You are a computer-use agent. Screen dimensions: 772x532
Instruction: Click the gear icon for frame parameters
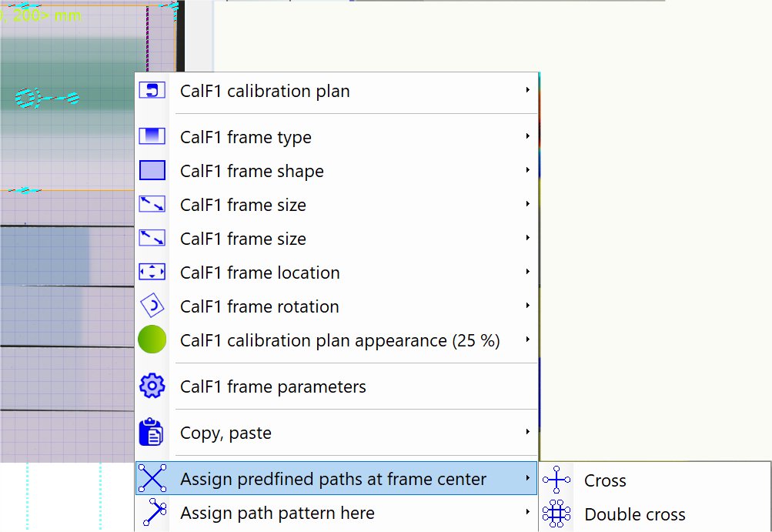(152, 386)
